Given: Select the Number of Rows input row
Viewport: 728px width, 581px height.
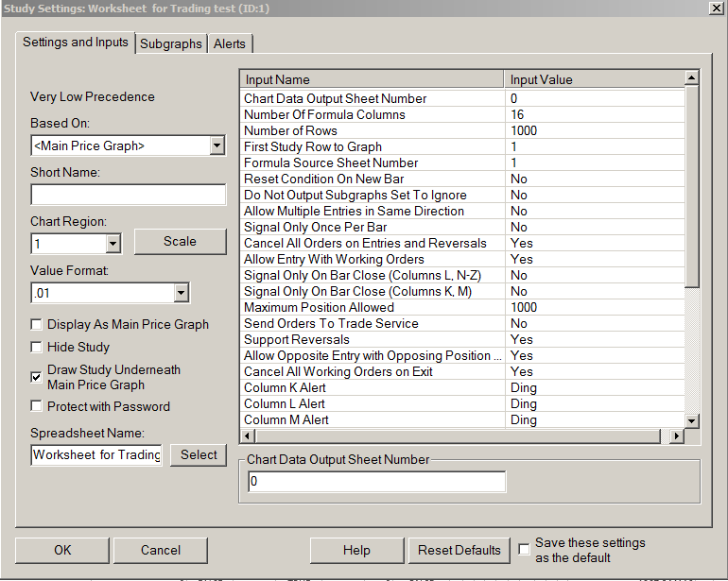Looking at the screenshot, I should pos(373,130).
